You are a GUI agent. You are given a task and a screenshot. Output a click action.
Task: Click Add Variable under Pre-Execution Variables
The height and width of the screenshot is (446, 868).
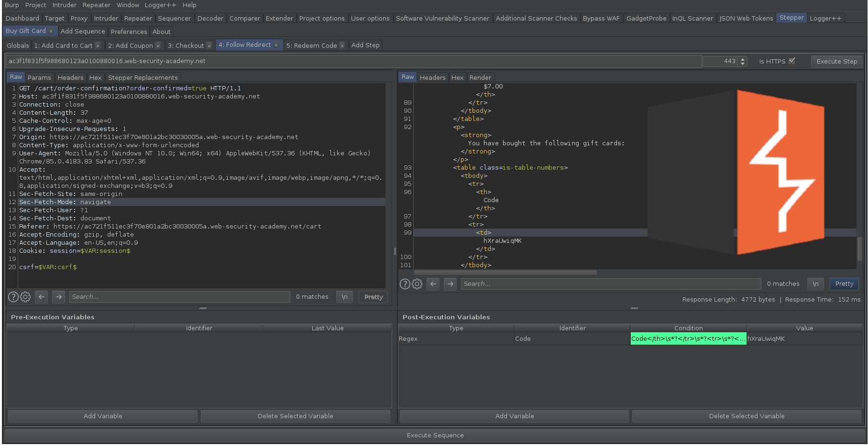point(103,416)
